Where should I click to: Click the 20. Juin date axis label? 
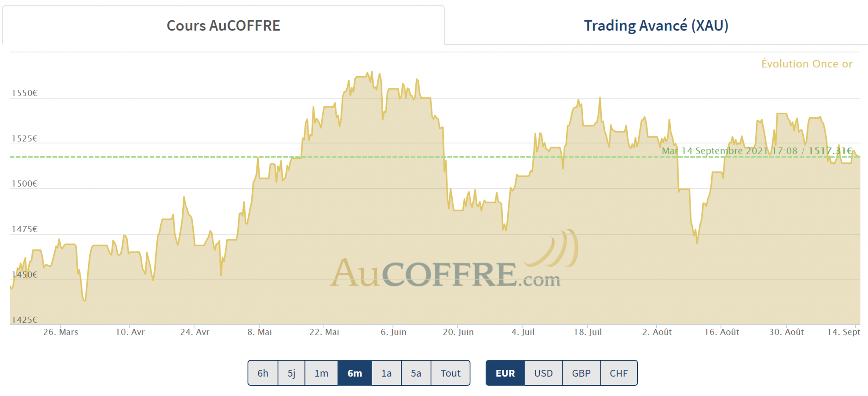pyautogui.click(x=458, y=332)
